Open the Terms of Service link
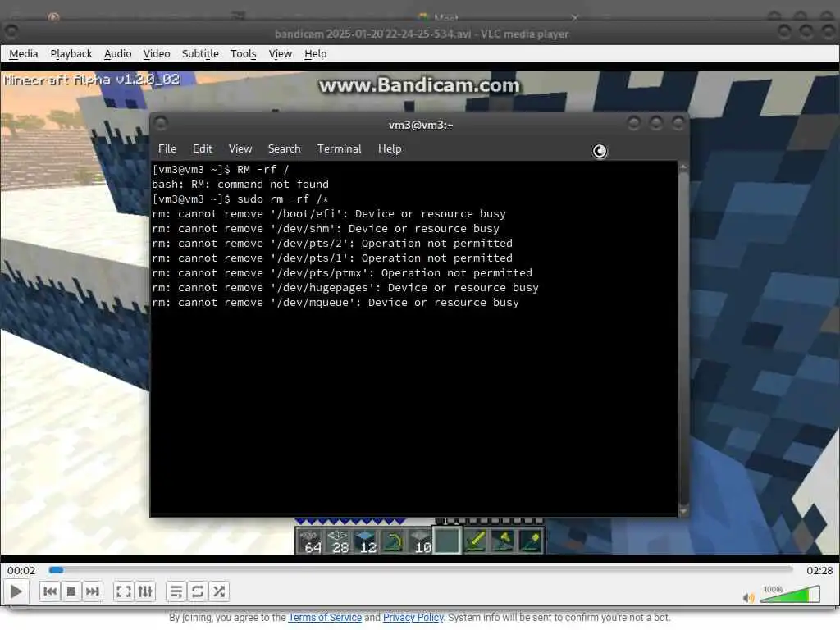This screenshot has height=630, width=840. pyautogui.click(x=325, y=617)
